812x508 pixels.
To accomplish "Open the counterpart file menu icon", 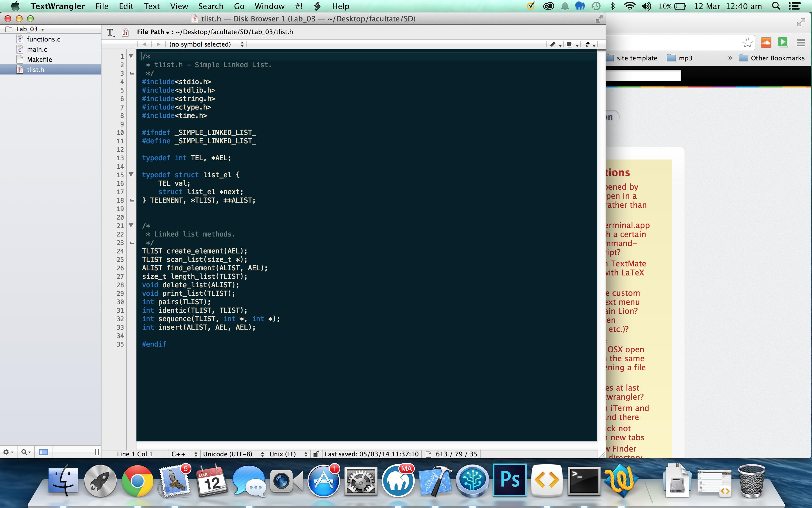I will point(572,44).
